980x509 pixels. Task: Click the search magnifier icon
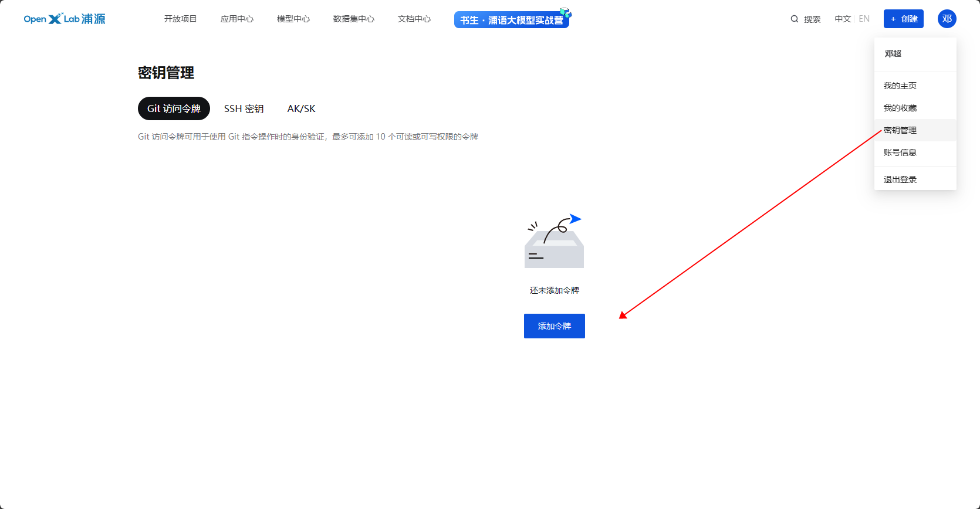tap(795, 19)
